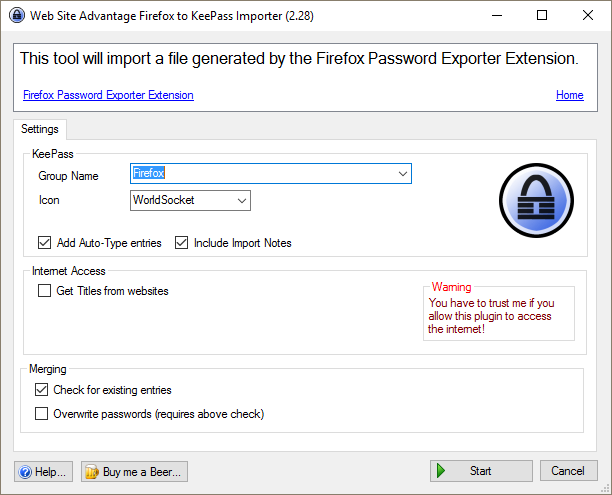Disable Check for existing entries

click(x=42, y=389)
